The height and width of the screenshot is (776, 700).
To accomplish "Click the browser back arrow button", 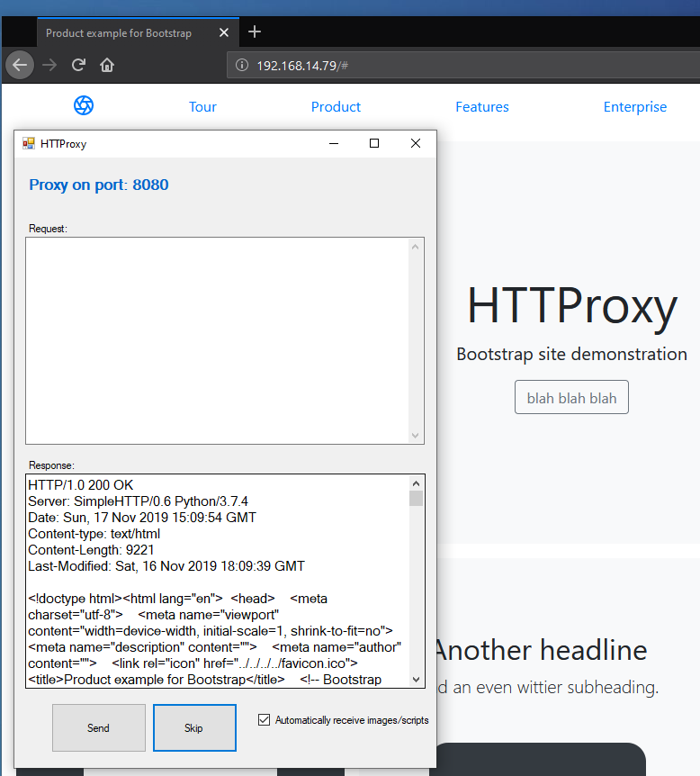I will [x=20, y=65].
